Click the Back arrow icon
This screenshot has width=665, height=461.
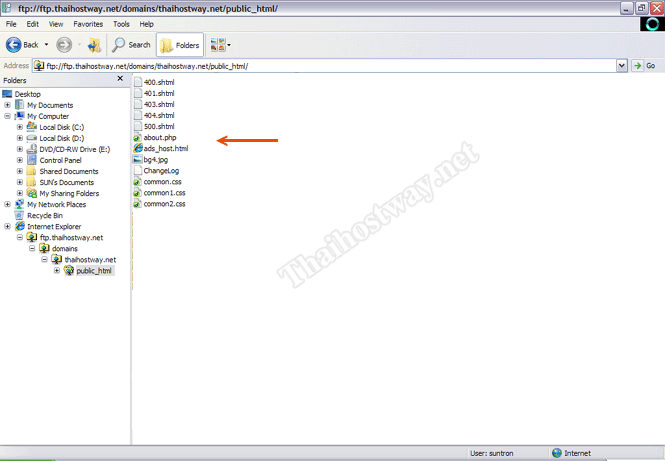pos(13,45)
